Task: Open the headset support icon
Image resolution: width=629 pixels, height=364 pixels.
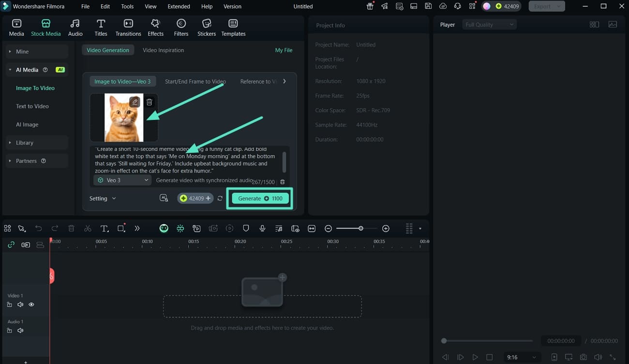Action: tap(457, 6)
